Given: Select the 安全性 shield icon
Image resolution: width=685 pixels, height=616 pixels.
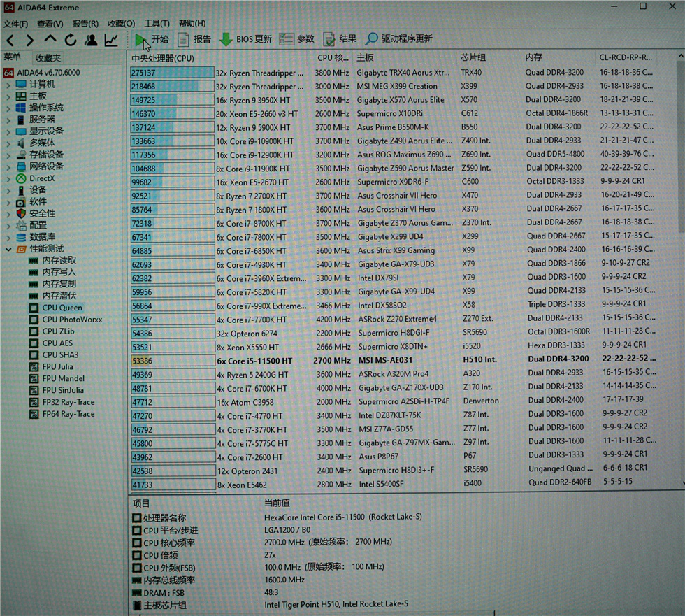Looking at the screenshot, I should [x=21, y=214].
